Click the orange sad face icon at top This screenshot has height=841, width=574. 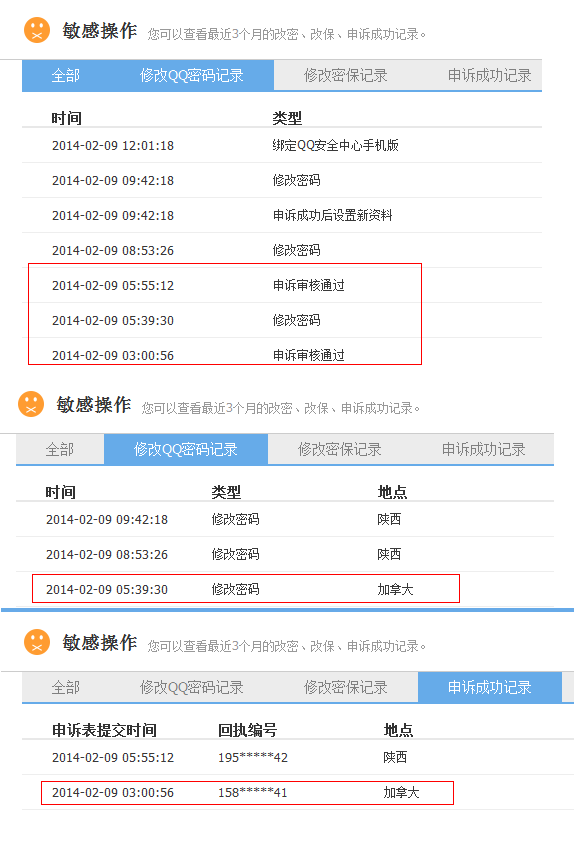pyautogui.click(x=37, y=30)
